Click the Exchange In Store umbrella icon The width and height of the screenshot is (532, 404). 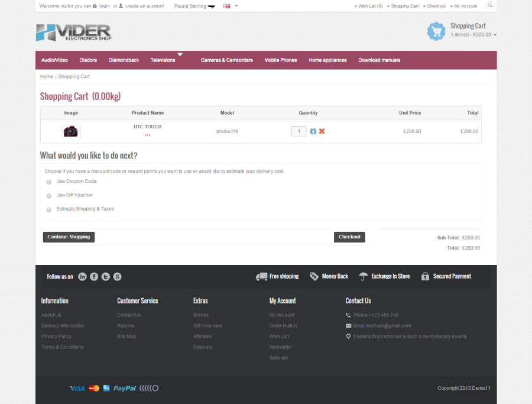tap(364, 276)
